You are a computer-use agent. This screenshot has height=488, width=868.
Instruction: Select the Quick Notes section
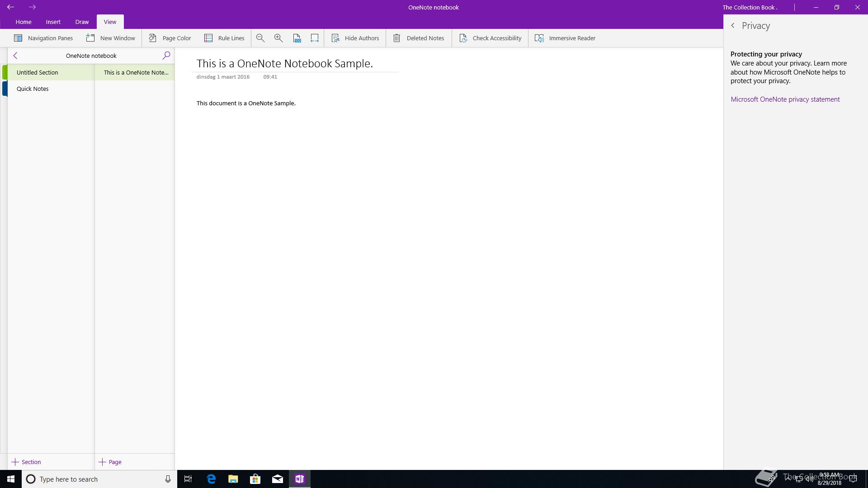coord(33,89)
